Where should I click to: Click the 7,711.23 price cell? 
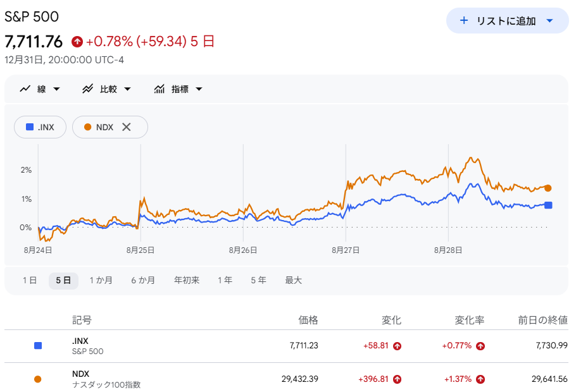coord(304,346)
